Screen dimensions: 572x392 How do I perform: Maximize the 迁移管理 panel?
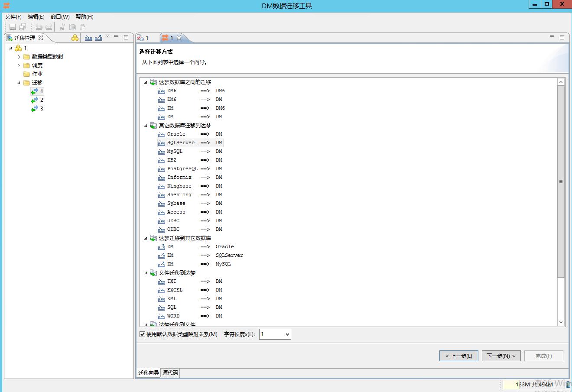coord(126,37)
